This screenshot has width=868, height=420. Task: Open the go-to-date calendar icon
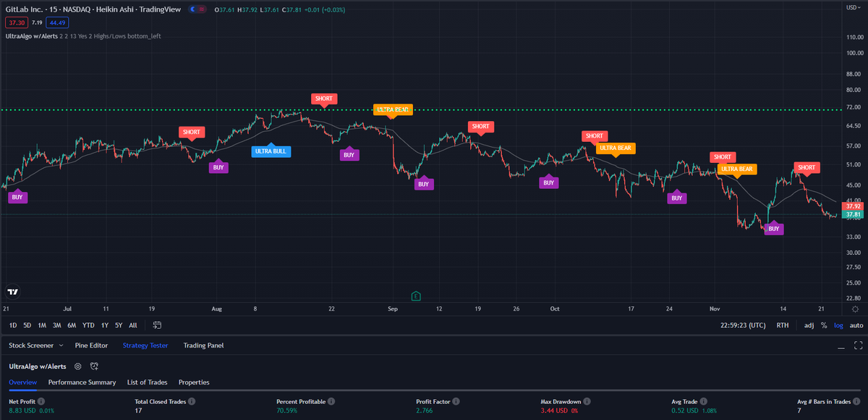click(157, 325)
